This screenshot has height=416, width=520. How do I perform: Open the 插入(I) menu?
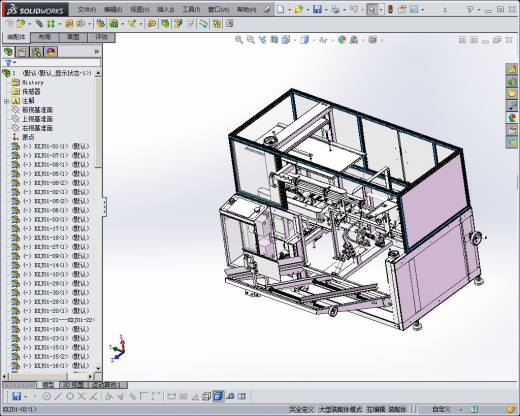point(166,9)
